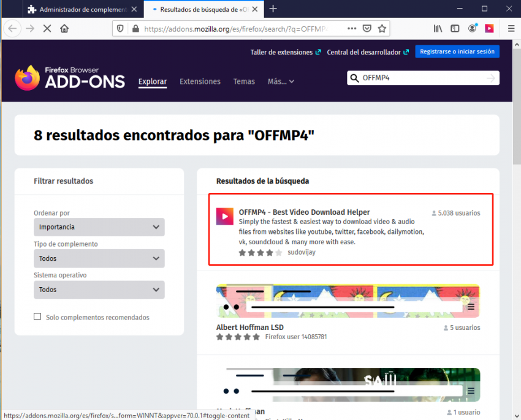Open OFFMP4 - Best Video Download Helper
This screenshot has height=420, width=521.
click(x=304, y=212)
